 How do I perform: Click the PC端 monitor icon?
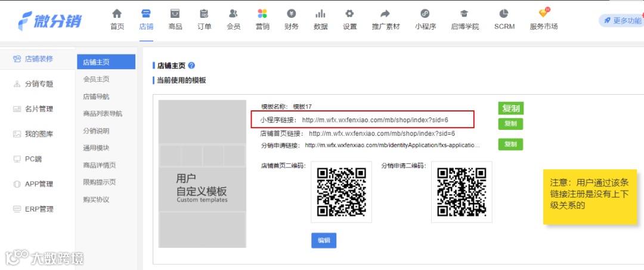(17, 159)
